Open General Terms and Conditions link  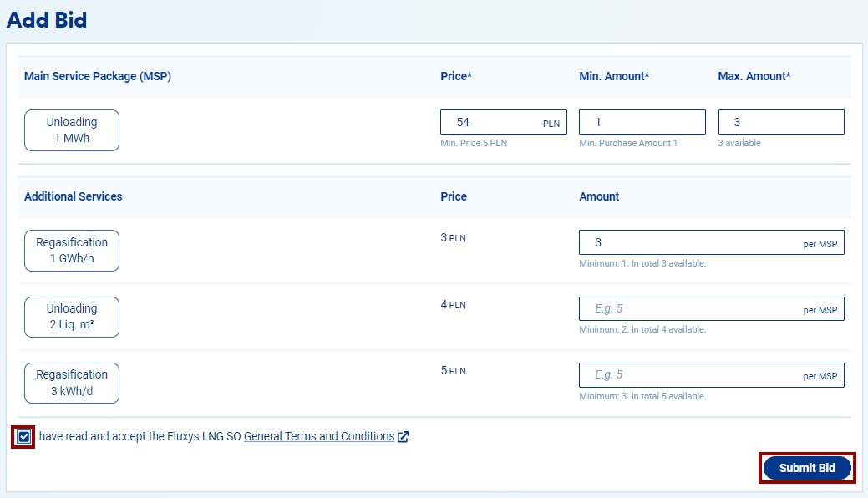[318, 436]
